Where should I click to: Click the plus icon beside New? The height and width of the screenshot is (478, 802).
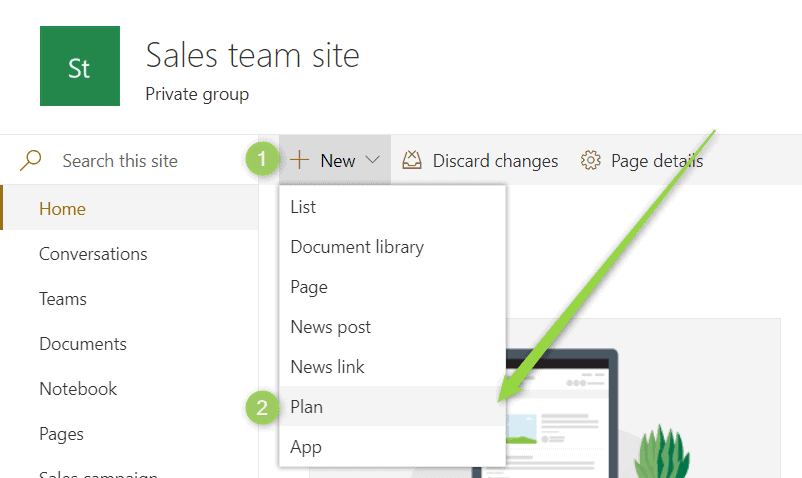click(x=299, y=160)
